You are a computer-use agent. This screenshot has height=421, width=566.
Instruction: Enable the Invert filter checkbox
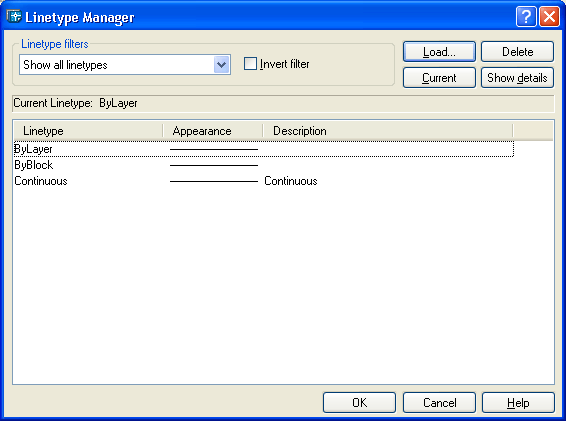[250, 64]
